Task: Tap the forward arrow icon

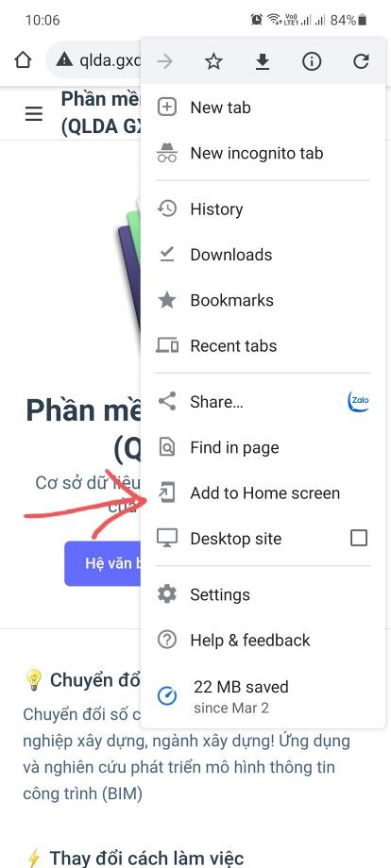Action: (x=164, y=61)
